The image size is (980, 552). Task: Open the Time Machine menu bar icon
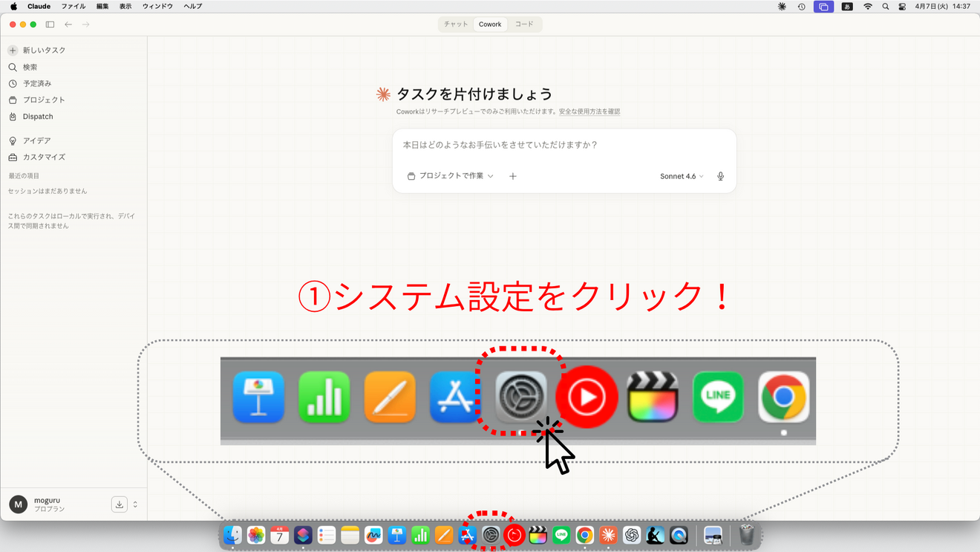coord(801,6)
